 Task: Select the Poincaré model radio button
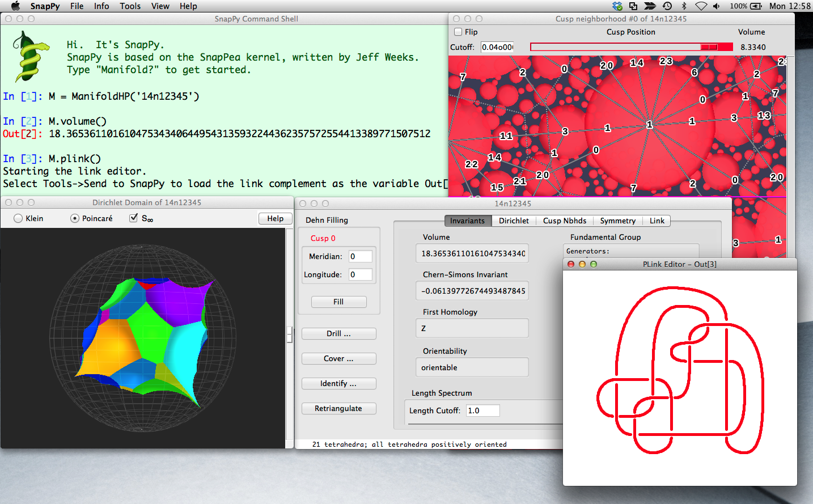(75, 218)
